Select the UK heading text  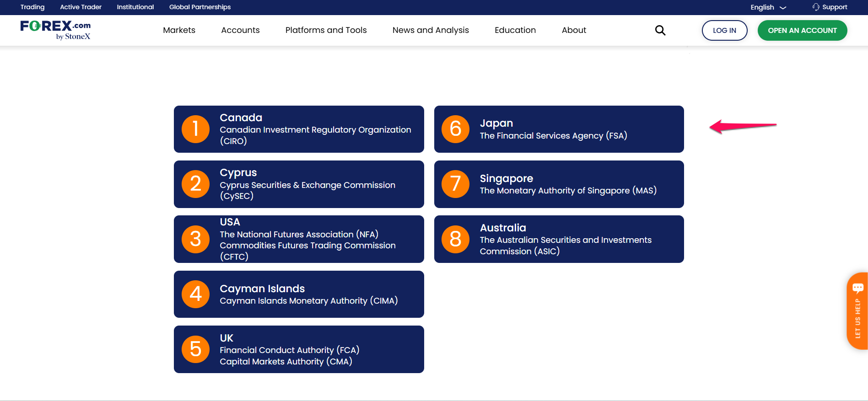[226, 338]
